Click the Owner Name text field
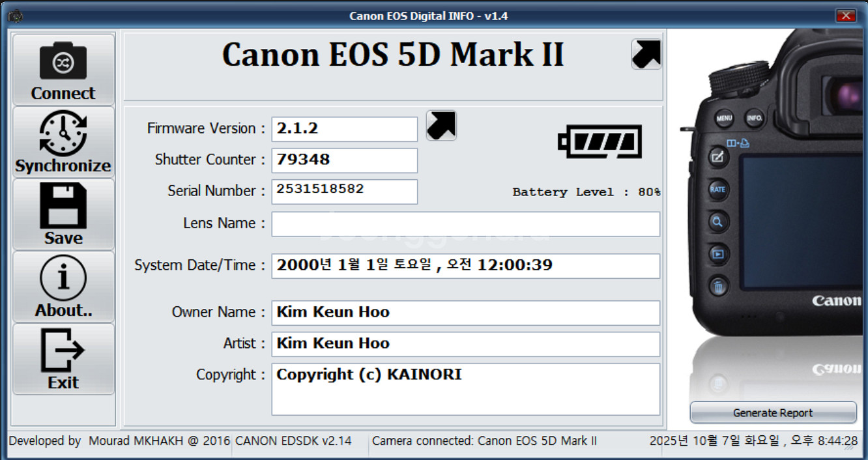Viewport: 868px width, 460px height. (466, 313)
